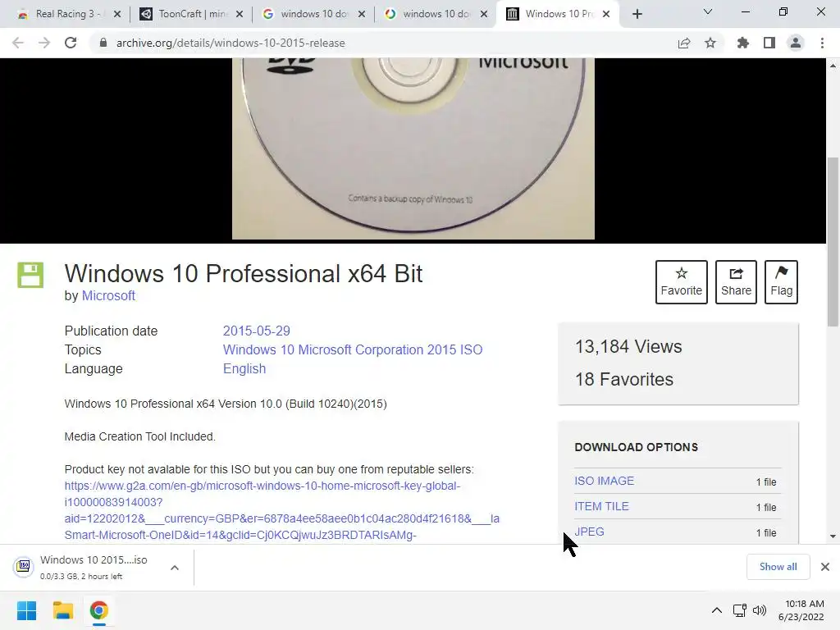840x630 pixels.
Task: Close the active Windows 10 Pro tab
Action: [606, 14]
